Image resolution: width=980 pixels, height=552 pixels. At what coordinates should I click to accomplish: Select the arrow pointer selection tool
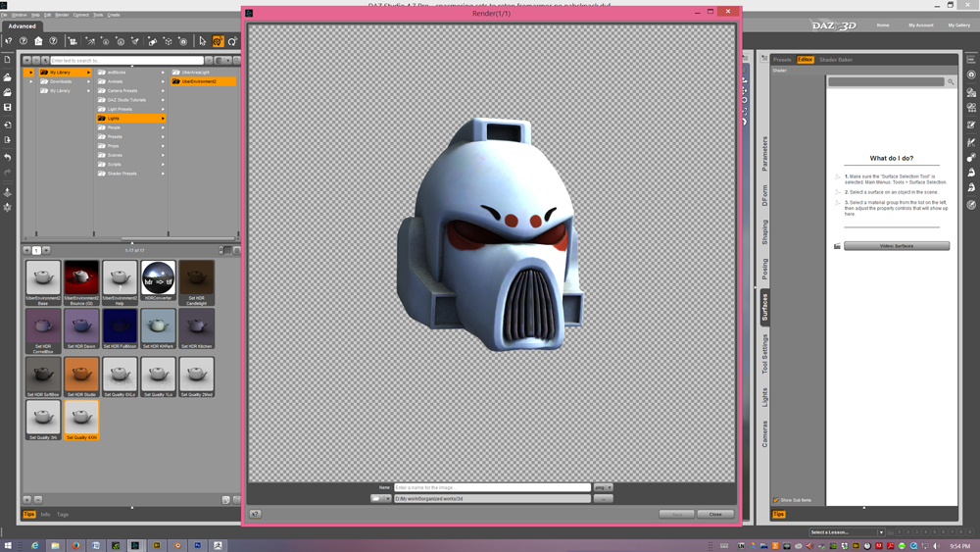coord(203,41)
